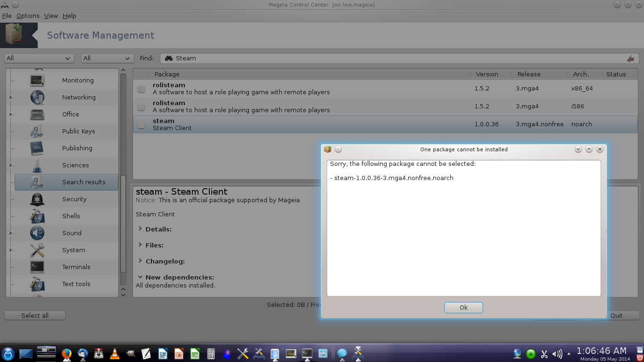The image size is (644, 362).
Task: Collapse the New dependencies section
Action: 140,277
